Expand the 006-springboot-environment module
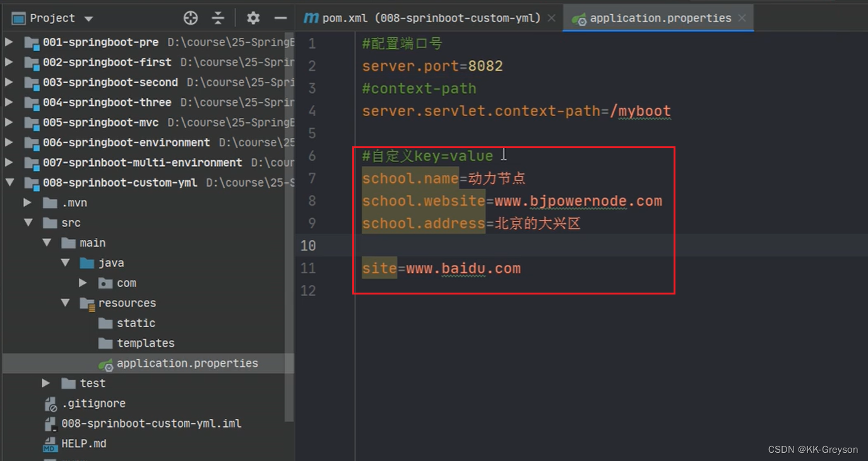 [x=9, y=143]
